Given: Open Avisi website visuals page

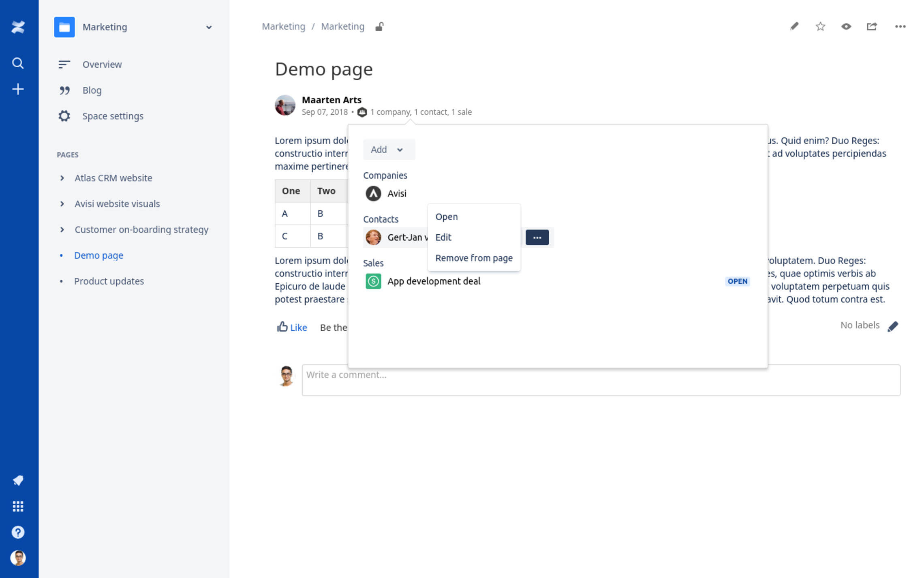Looking at the screenshot, I should click(x=117, y=204).
